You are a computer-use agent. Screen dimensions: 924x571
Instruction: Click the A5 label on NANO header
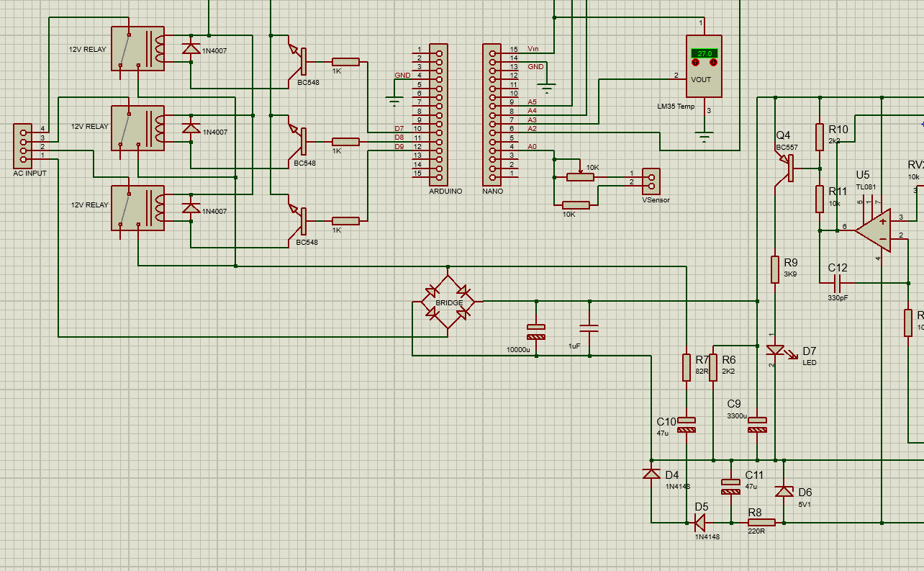pos(533,102)
